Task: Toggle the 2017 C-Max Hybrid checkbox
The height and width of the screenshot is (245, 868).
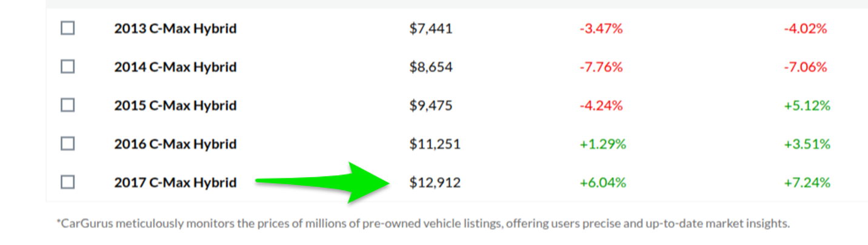Action: click(x=67, y=182)
